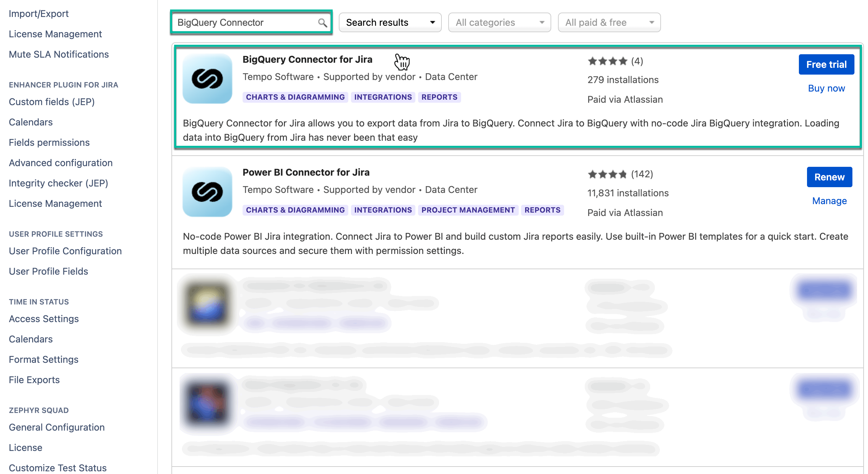
Task: Select Project Management tag on Power BI Connector
Action: coord(468,210)
